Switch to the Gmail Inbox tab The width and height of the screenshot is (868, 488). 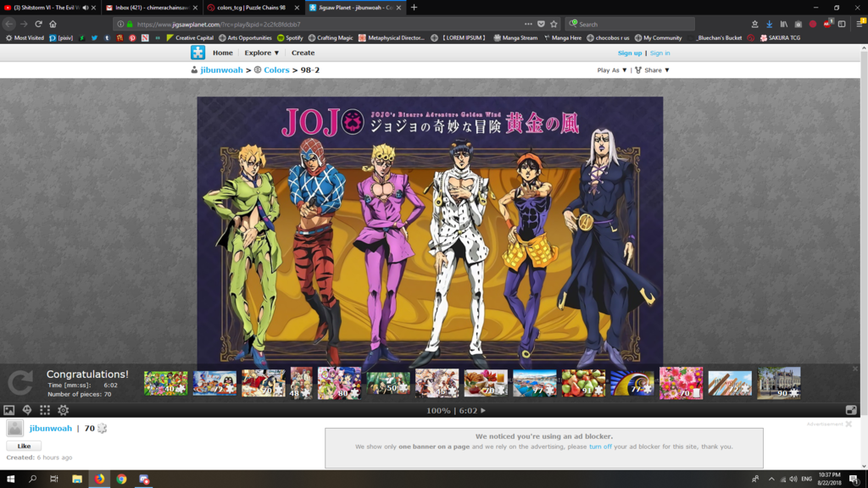[151, 8]
